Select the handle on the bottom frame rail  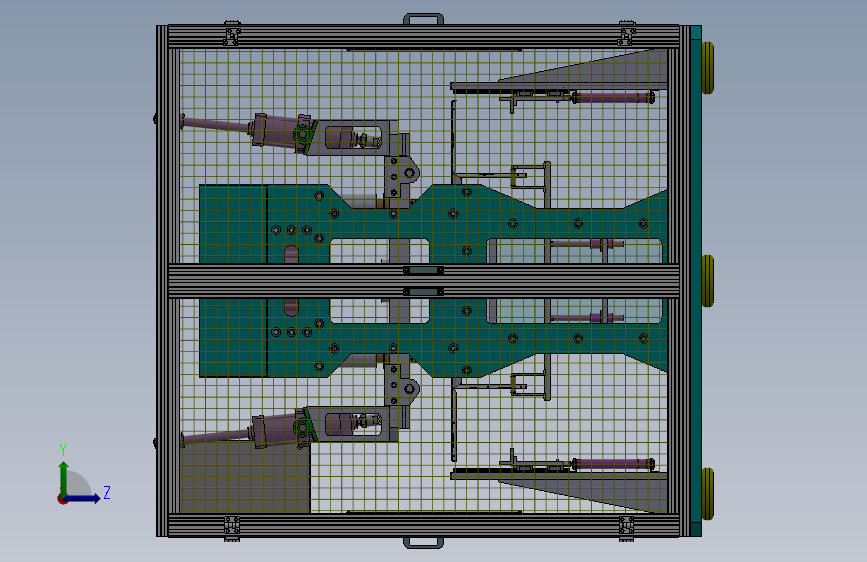point(424,542)
